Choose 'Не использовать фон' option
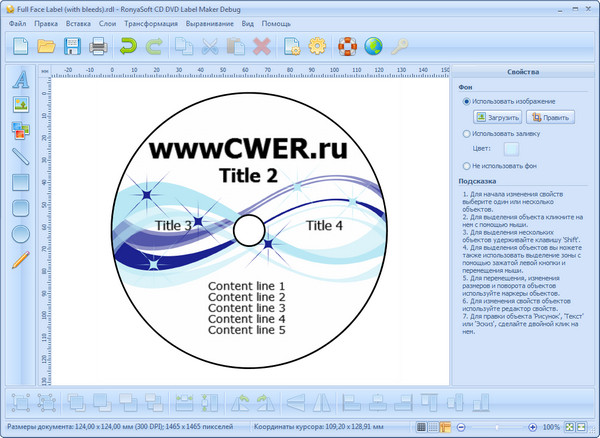The height and width of the screenshot is (438, 600). [467, 165]
